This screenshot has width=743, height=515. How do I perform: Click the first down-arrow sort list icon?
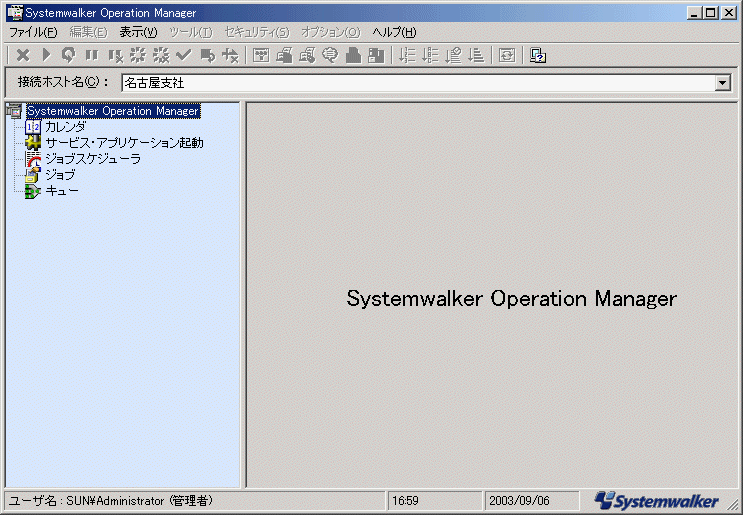pos(407,55)
